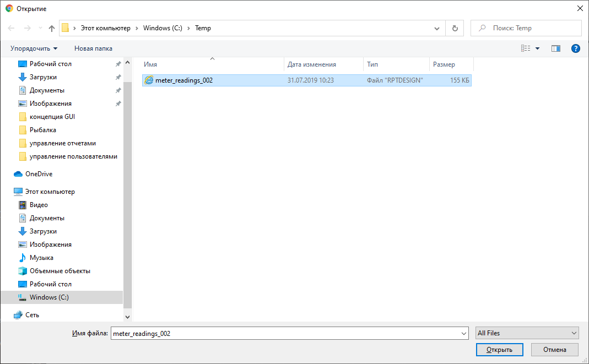Open the Упорядочить dropdown menu
Viewport: 589px width, 364px height.
click(x=34, y=48)
